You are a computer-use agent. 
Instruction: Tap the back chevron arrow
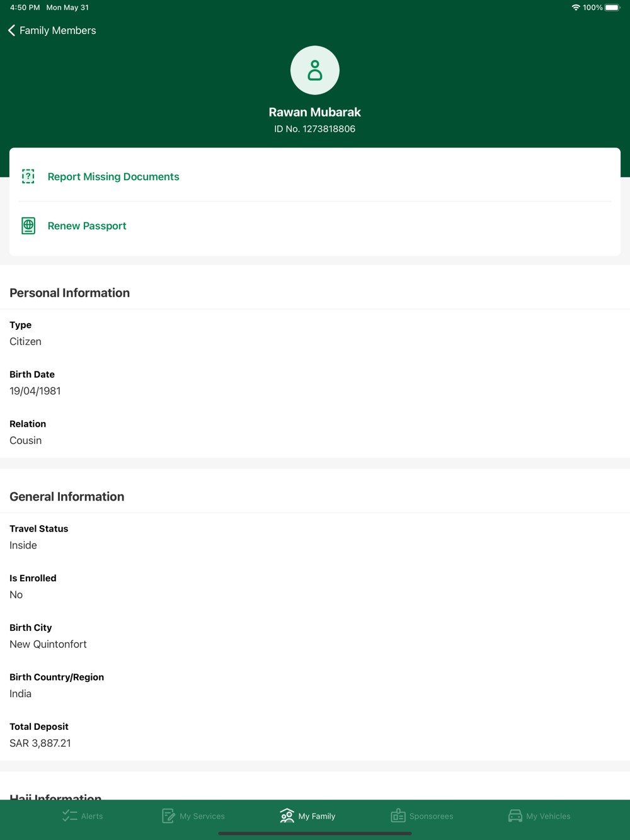pos(11,30)
